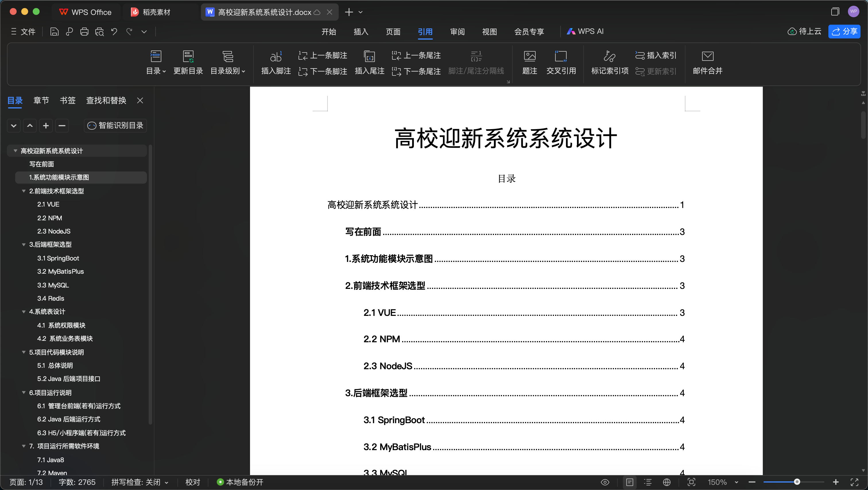Click zoom in plus button

click(x=836, y=482)
